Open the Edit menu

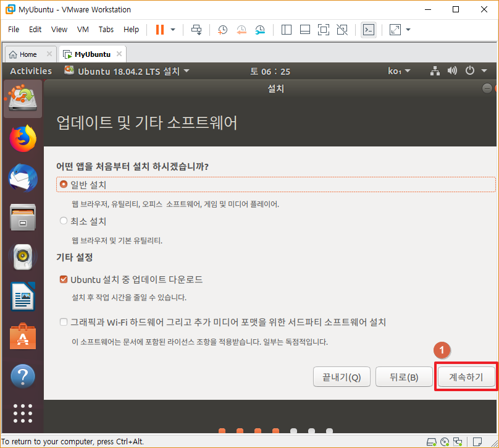tap(35, 30)
